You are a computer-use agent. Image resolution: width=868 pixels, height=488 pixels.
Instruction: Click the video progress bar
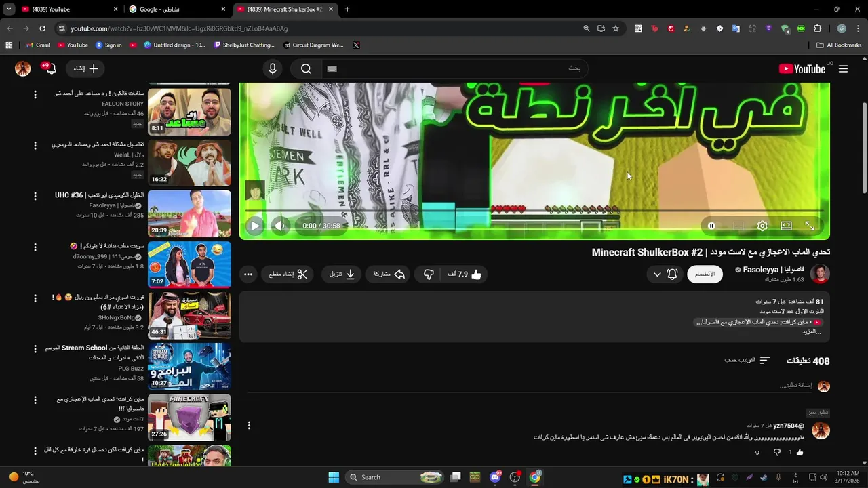click(534, 211)
